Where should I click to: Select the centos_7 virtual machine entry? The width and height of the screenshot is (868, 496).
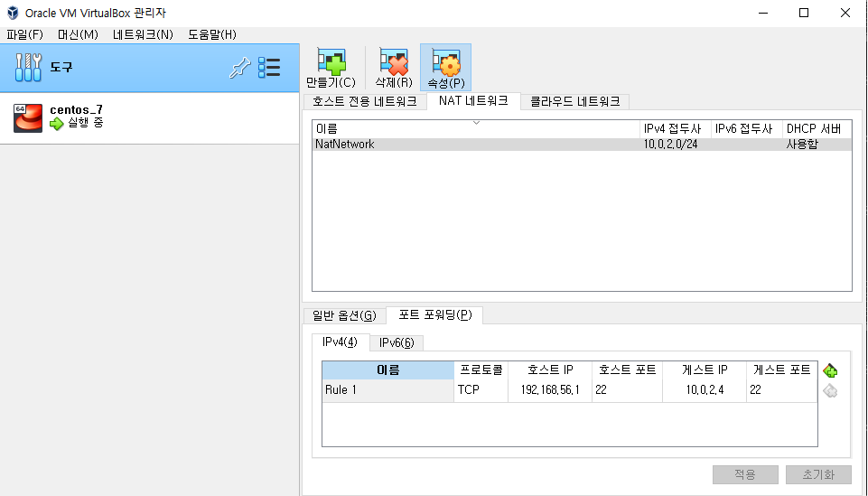pyautogui.click(x=149, y=118)
